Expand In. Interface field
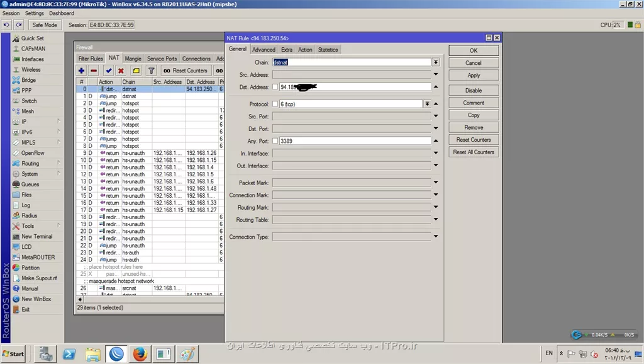 [436, 154]
